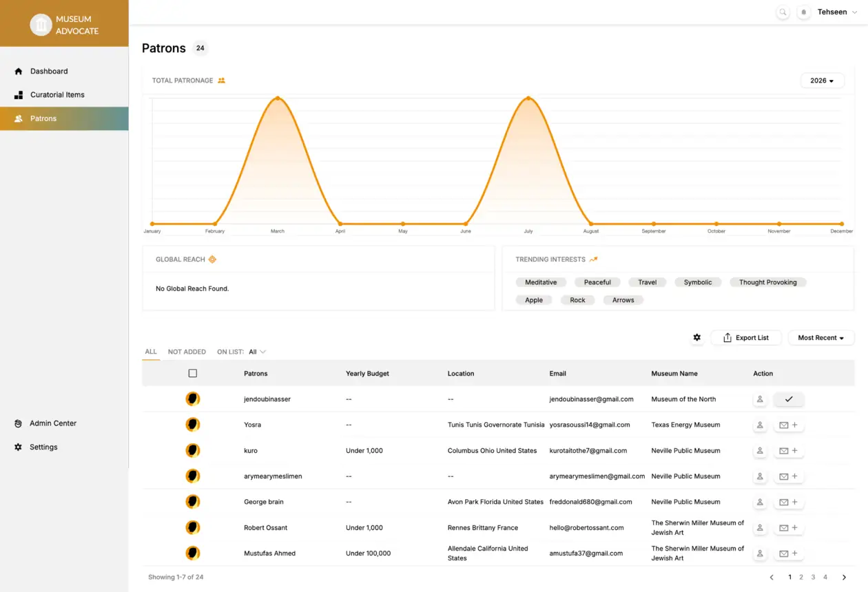Select the Peaceful interest tag

tap(597, 282)
